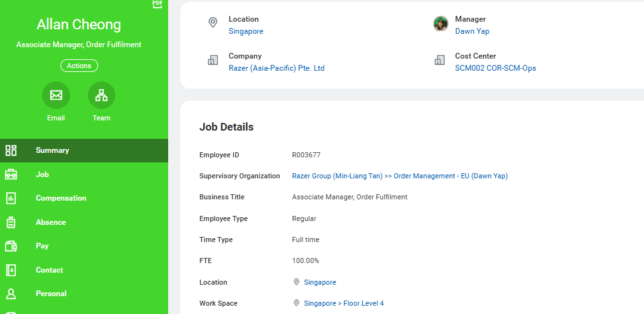The height and width of the screenshot is (314, 644).
Task: Open the Actions button
Action: click(79, 66)
